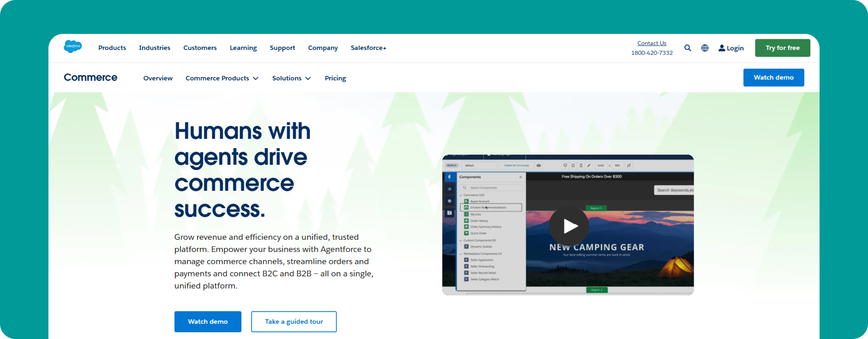Open the Industries menu
The width and height of the screenshot is (868, 339).
coord(155,48)
